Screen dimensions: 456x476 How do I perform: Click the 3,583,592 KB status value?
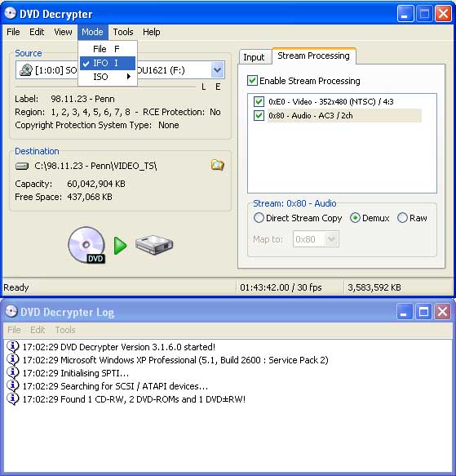click(374, 287)
